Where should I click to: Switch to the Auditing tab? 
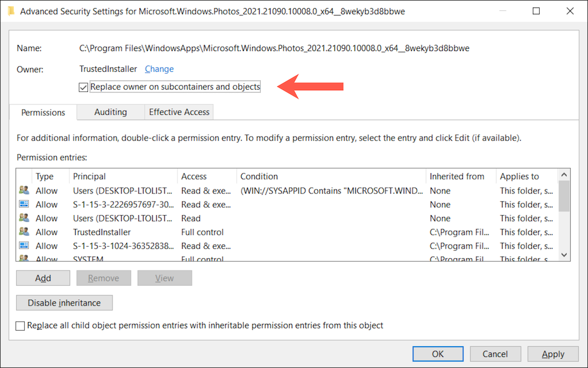[110, 112]
